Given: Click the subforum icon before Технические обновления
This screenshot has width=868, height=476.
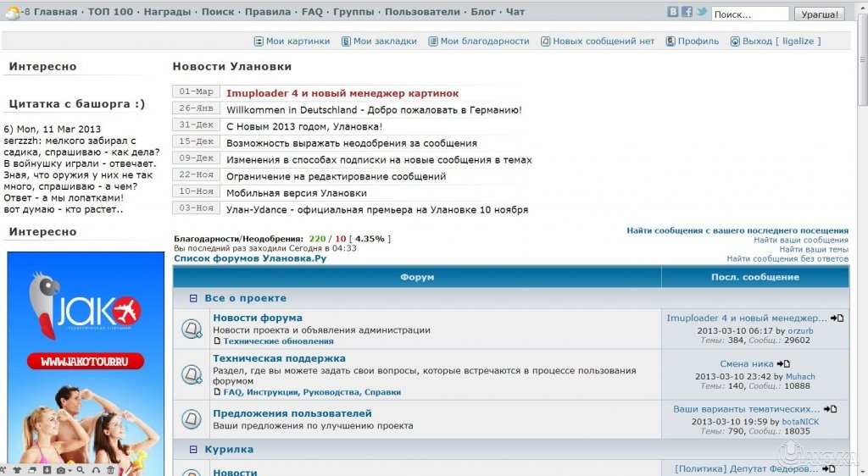Looking at the screenshot, I should (218, 341).
